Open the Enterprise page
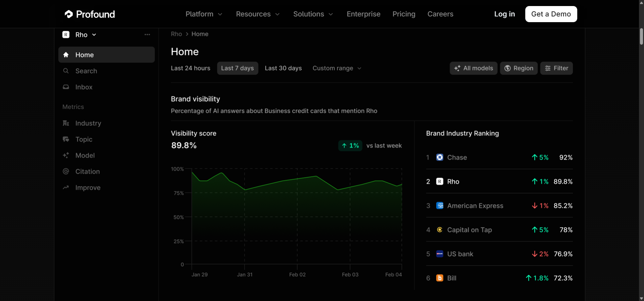The width and height of the screenshot is (644, 301). 364,14
